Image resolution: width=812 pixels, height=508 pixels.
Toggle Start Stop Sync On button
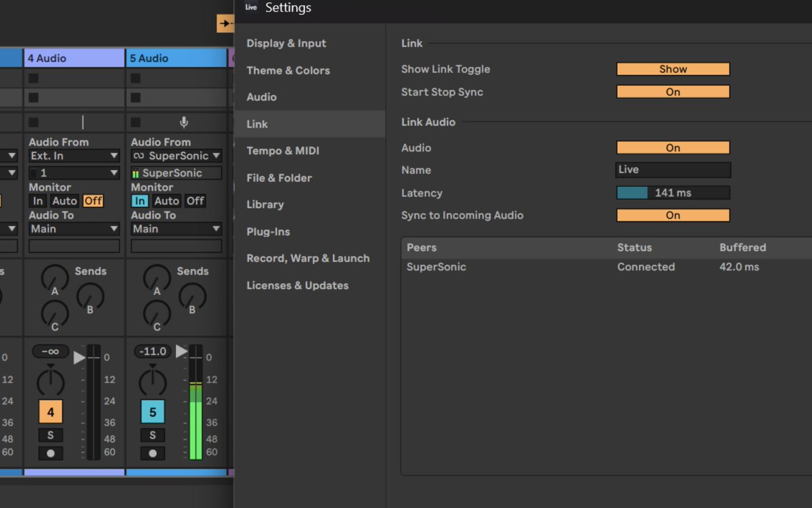click(673, 92)
